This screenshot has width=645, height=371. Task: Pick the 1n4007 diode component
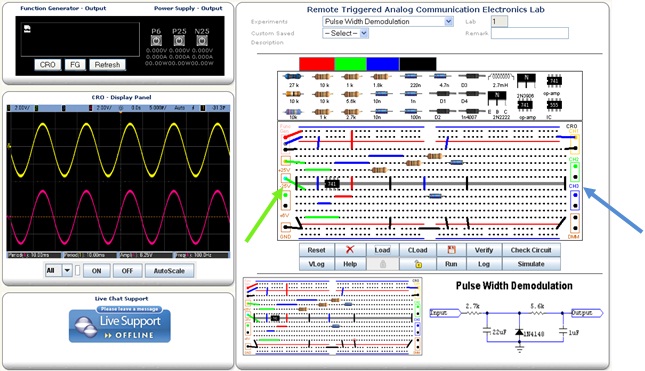pyautogui.click(x=471, y=111)
